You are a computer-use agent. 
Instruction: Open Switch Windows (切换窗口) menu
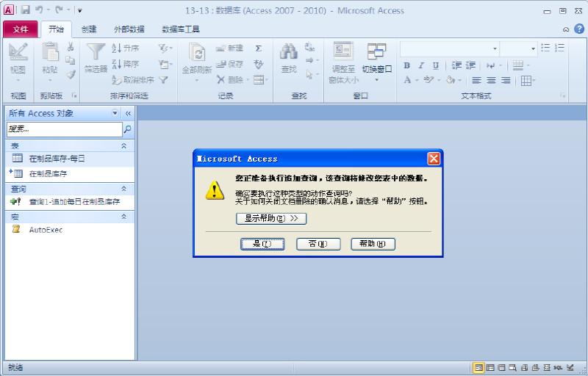(x=377, y=62)
